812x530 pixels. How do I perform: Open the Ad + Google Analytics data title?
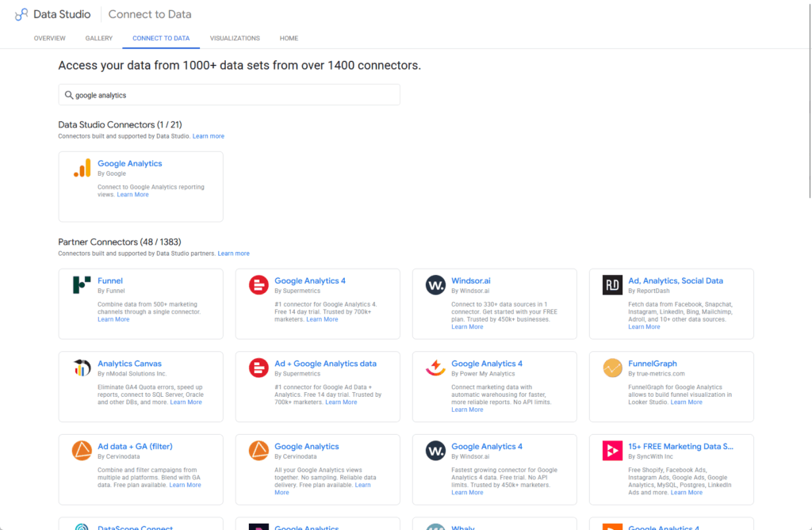(x=325, y=364)
